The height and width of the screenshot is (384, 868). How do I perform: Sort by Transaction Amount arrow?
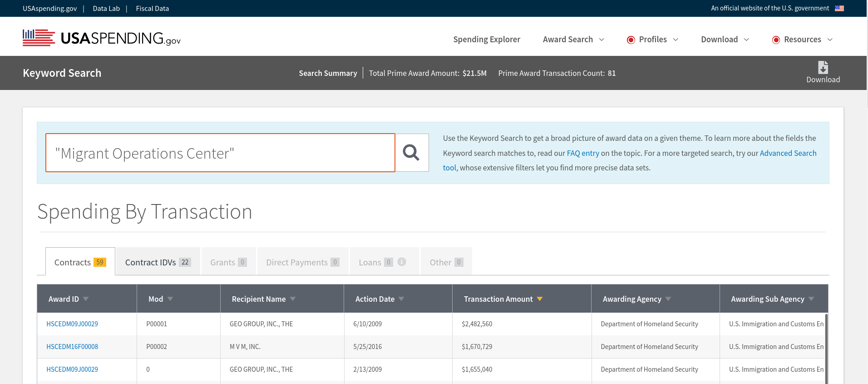540,299
